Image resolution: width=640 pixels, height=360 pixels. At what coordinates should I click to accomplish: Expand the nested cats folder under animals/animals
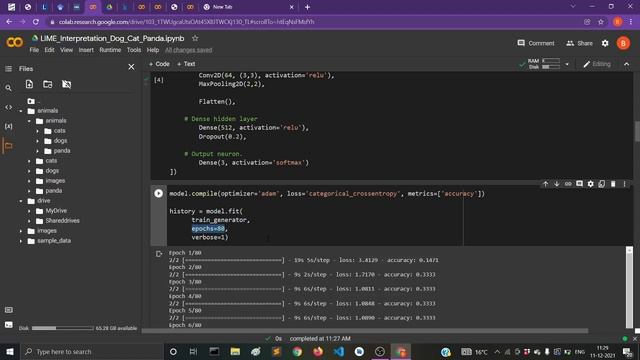point(38,131)
